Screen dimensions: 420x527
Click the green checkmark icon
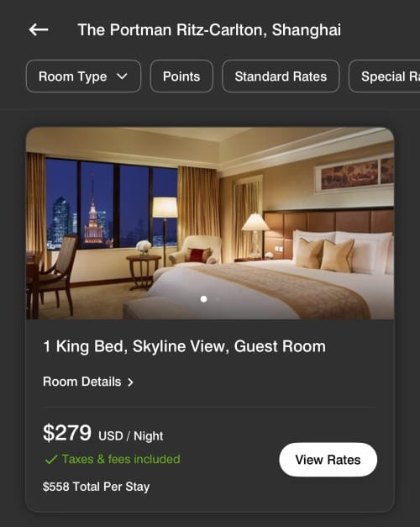click(51, 460)
